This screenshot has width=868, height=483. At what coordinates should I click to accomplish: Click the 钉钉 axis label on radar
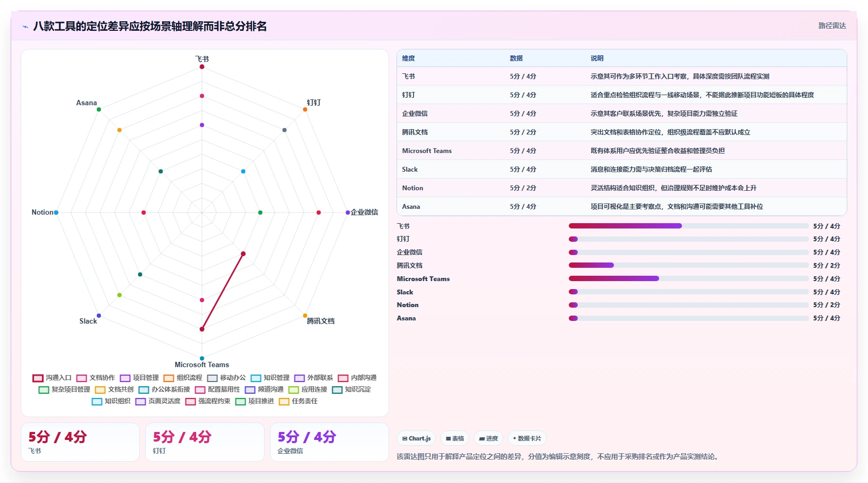[x=314, y=103]
